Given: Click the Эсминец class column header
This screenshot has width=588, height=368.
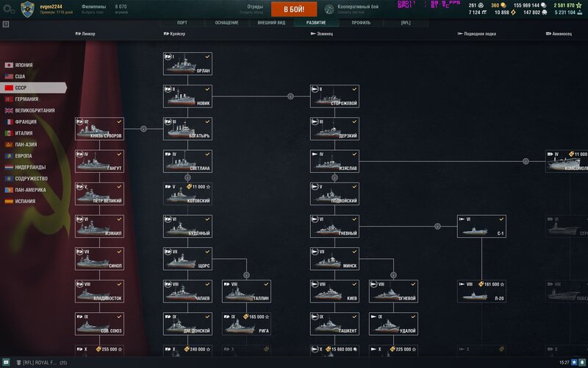Looking at the screenshot, I should [x=322, y=34].
